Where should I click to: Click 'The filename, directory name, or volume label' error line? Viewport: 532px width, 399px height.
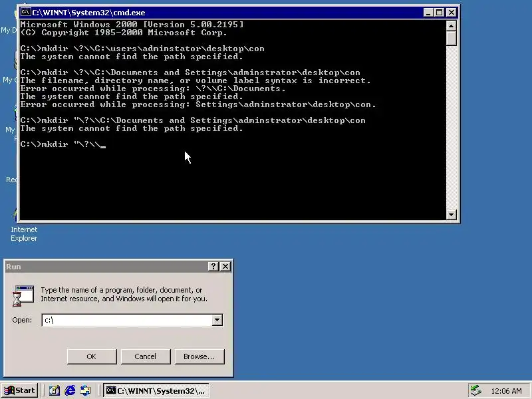[x=196, y=80]
